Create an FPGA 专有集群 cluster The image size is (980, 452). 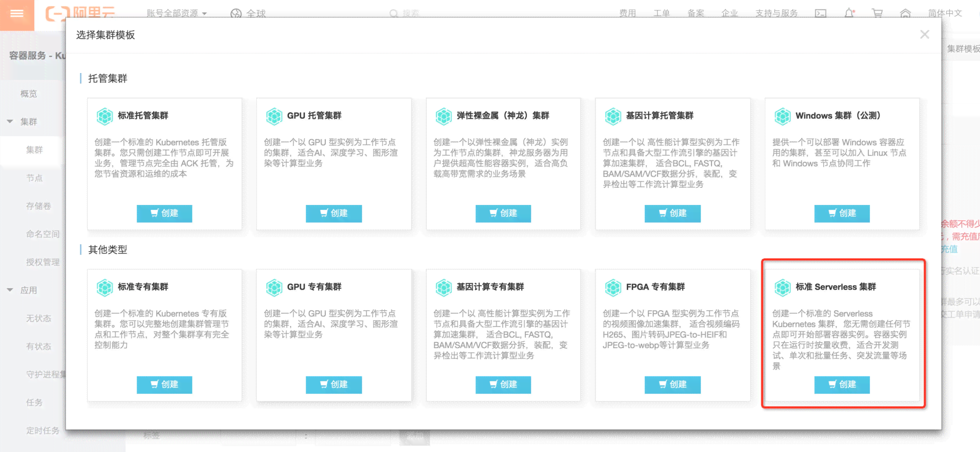(x=673, y=384)
